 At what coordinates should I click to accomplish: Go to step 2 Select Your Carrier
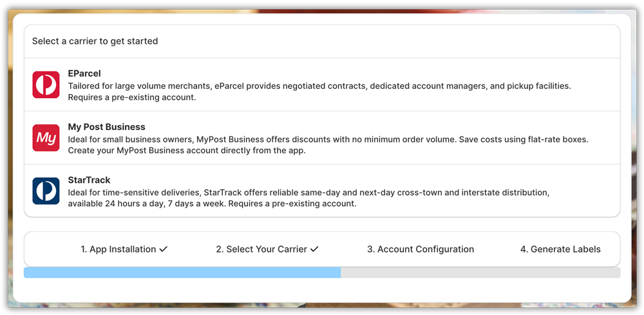(261, 249)
